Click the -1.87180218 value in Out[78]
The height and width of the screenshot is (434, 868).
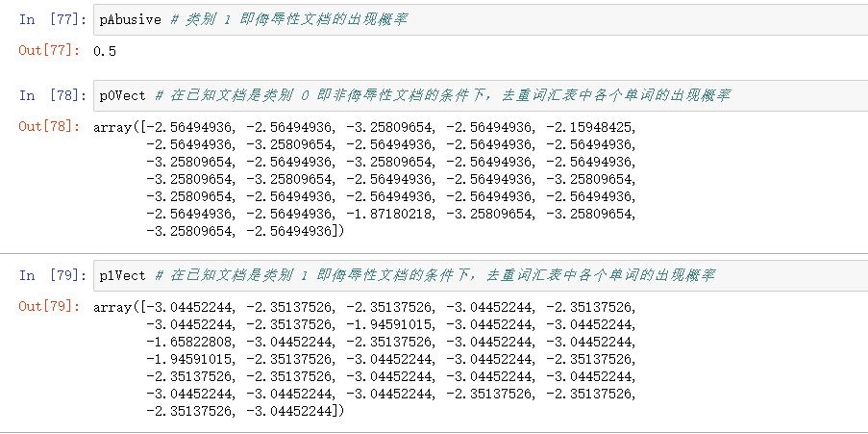(x=388, y=215)
